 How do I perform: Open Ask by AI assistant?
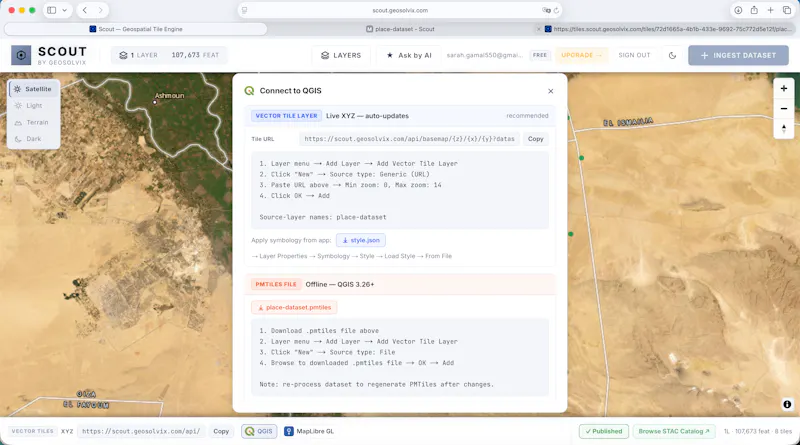tap(409, 55)
